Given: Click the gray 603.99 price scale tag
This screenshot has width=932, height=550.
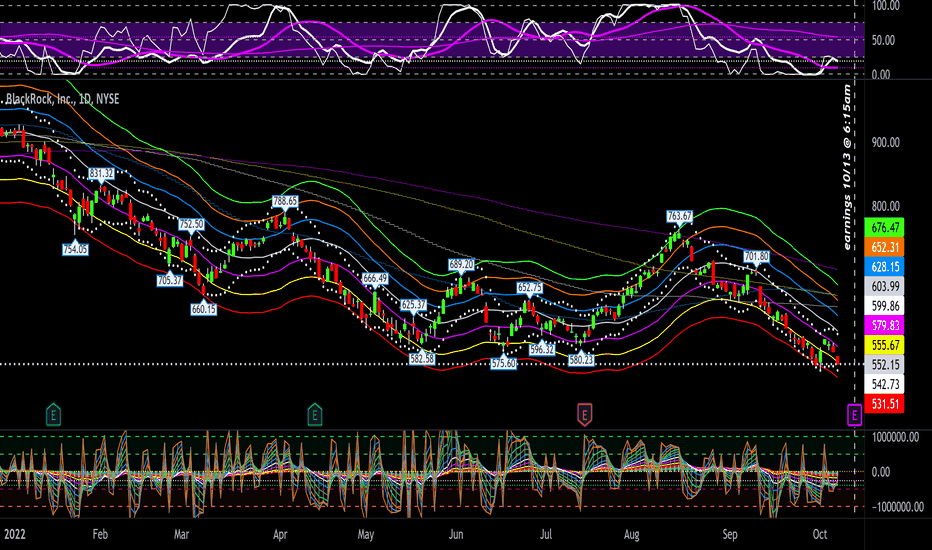Looking at the screenshot, I should pos(884,286).
